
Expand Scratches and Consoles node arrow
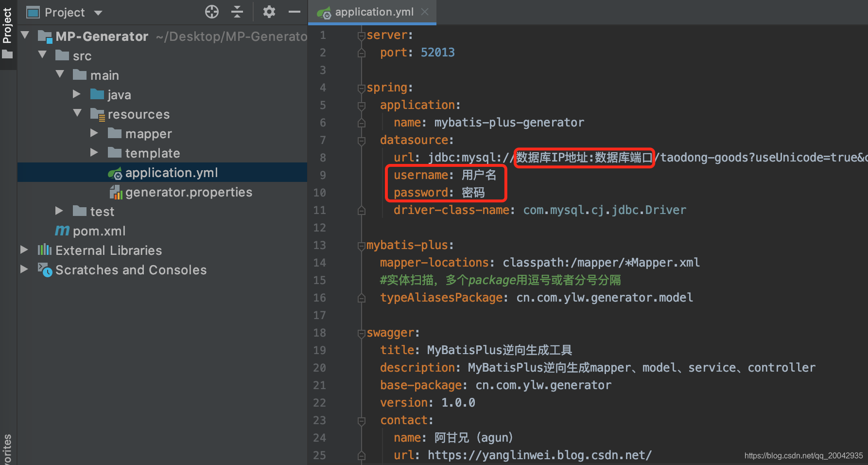(x=24, y=269)
